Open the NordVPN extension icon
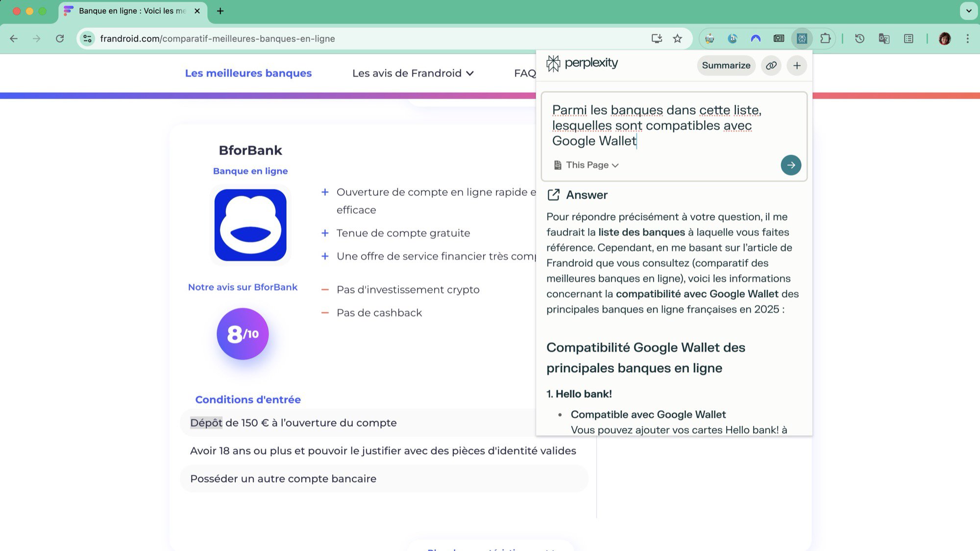Viewport: 980px width, 551px height. click(x=756, y=38)
